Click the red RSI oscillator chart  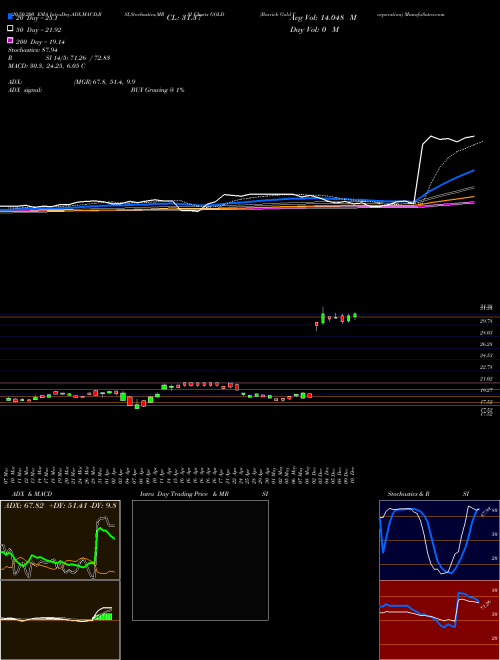439,620
